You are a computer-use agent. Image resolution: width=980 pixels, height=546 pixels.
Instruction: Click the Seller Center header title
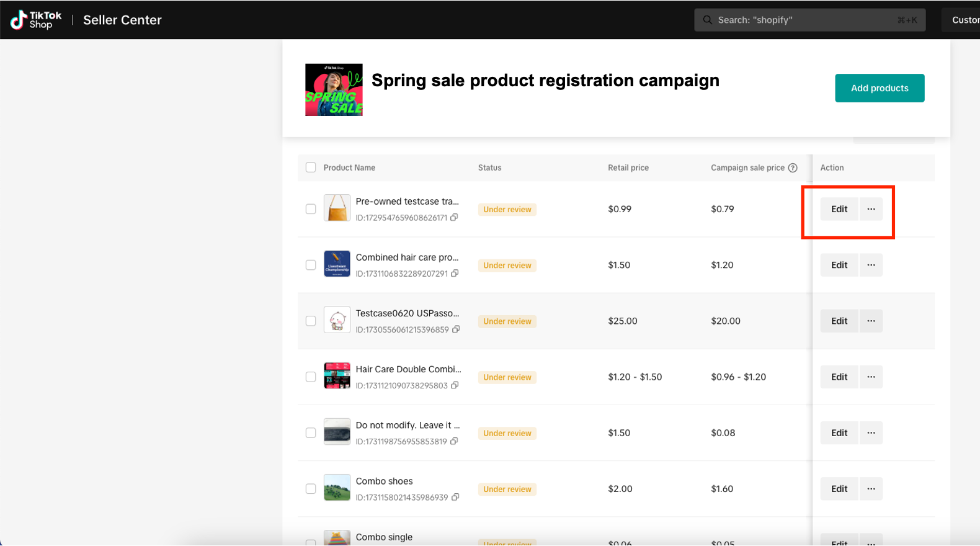pyautogui.click(x=122, y=20)
